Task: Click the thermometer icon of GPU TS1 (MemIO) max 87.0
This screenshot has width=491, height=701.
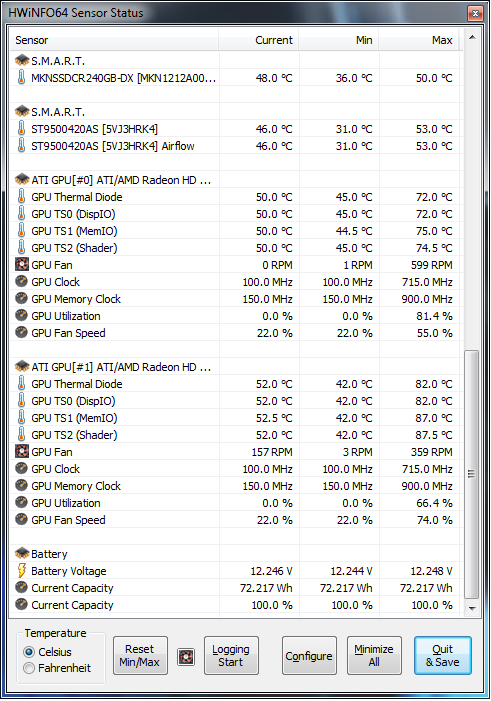Action: click(21, 417)
